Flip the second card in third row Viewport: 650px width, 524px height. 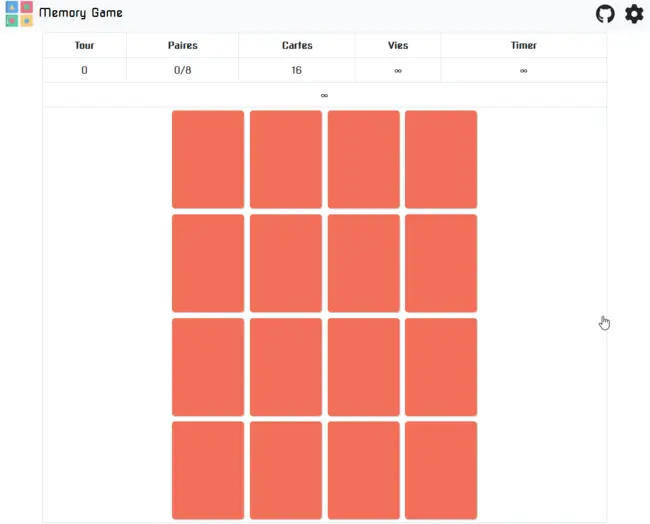point(286,367)
